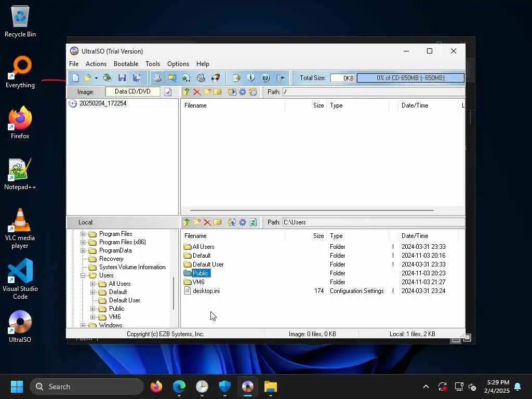
Task: Click the Save As toolbar icon
Action: tap(137, 78)
